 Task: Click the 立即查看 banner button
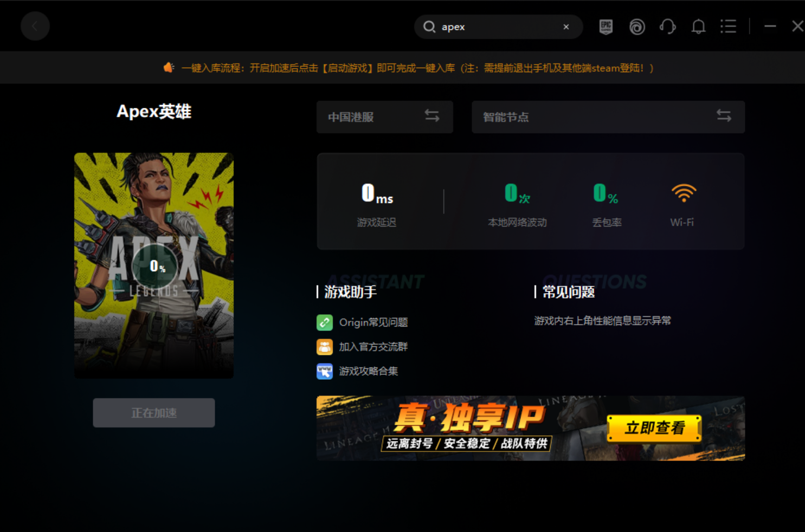(654, 428)
